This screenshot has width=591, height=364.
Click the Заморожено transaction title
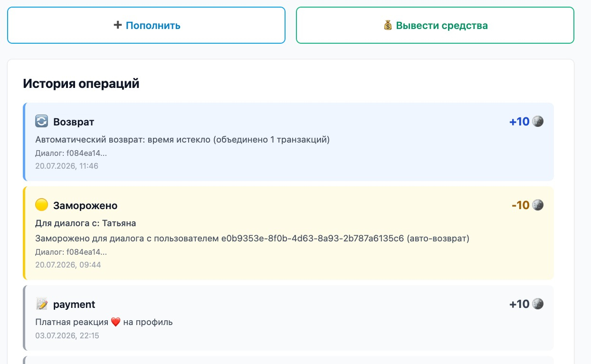(86, 206)
